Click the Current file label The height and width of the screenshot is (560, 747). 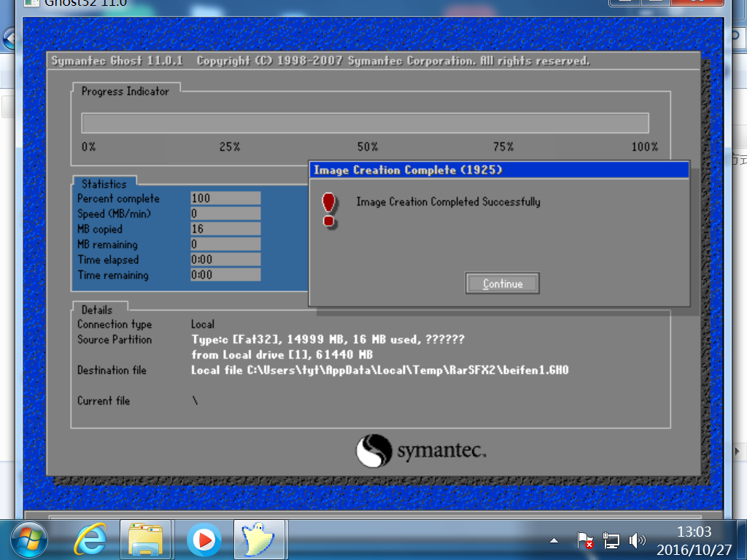(104, 401)
